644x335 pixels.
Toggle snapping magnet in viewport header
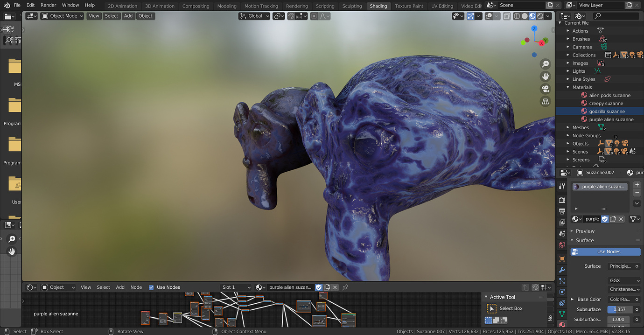tap(291, 16)
